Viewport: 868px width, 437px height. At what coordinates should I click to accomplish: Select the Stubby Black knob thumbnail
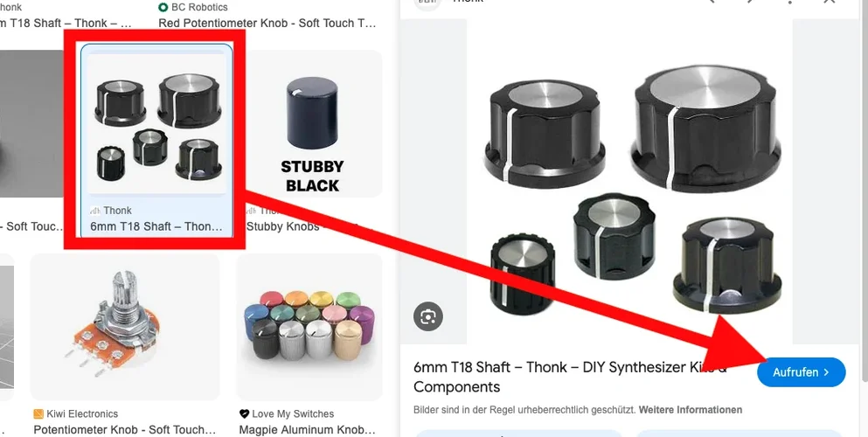tap(312, 123)
